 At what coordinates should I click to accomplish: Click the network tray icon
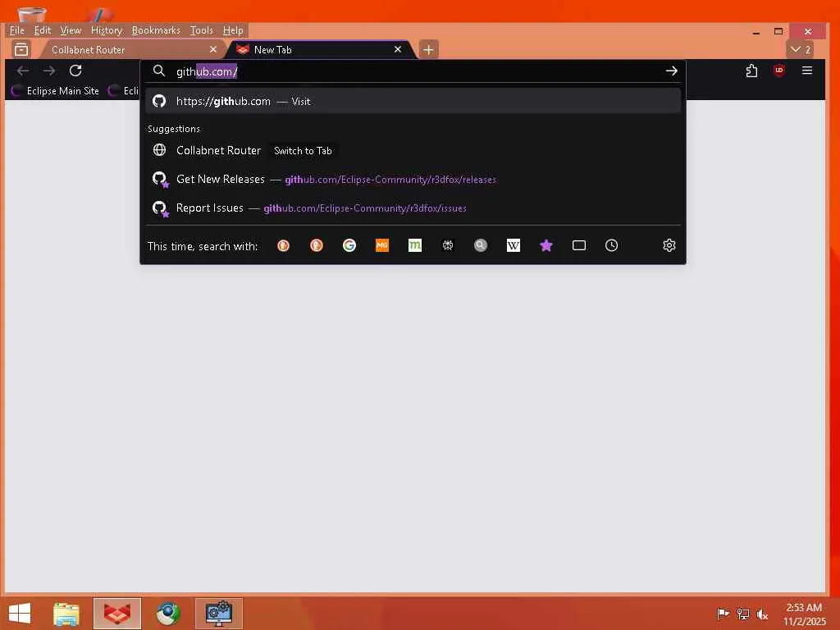point(742,614)
